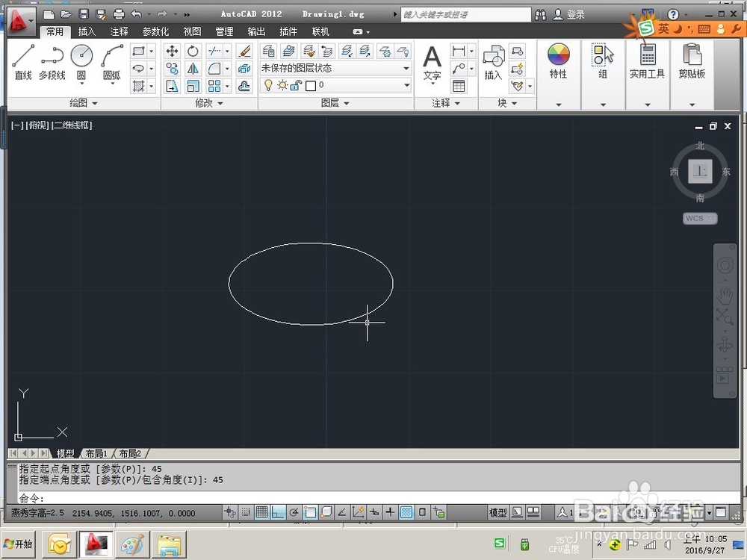Select the Polyline (多段线) tool
This screenshot has height=560, width=747.
[x=52, y=62]
